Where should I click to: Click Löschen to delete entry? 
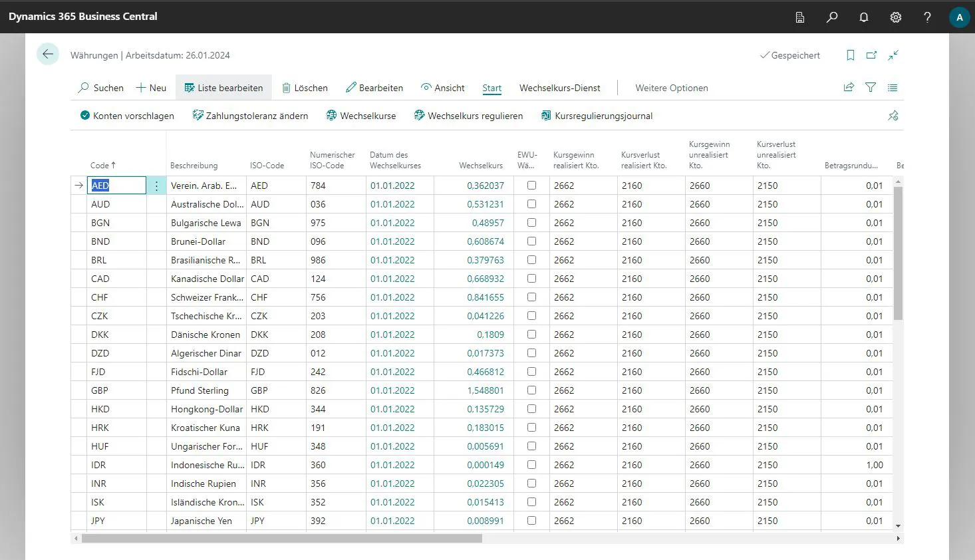coord(305,88)
